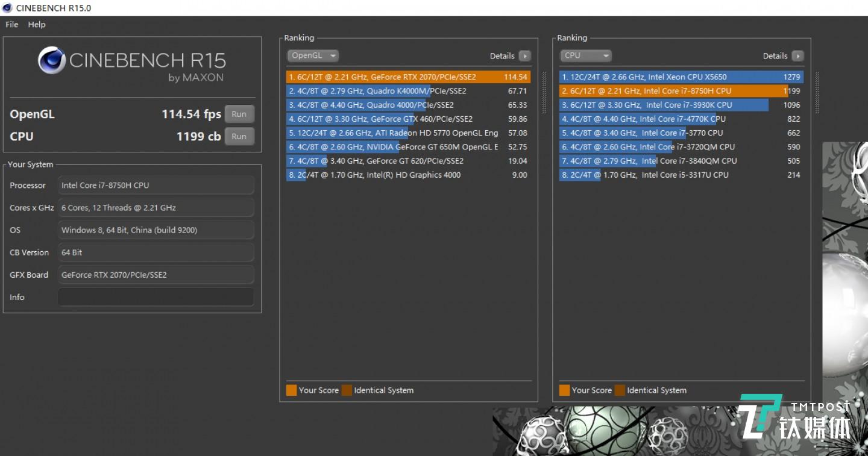This screenshot has height=456, width=868.
Task: Click the Cinebench title bar app icon
Action: [x=7, y=8]
